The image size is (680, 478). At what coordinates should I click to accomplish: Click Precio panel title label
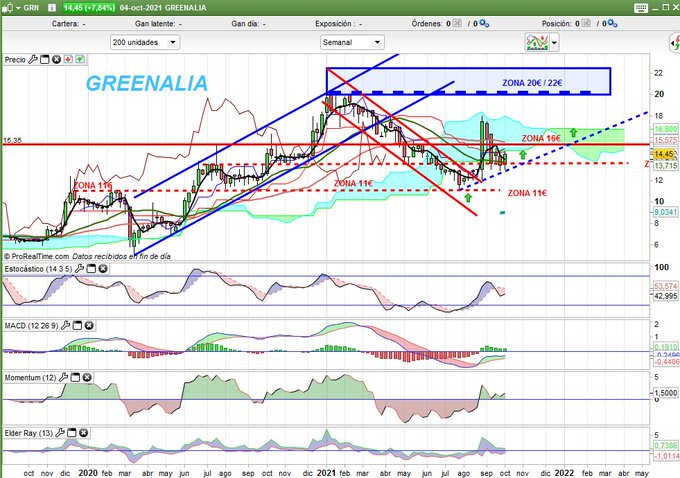(15, 59)
